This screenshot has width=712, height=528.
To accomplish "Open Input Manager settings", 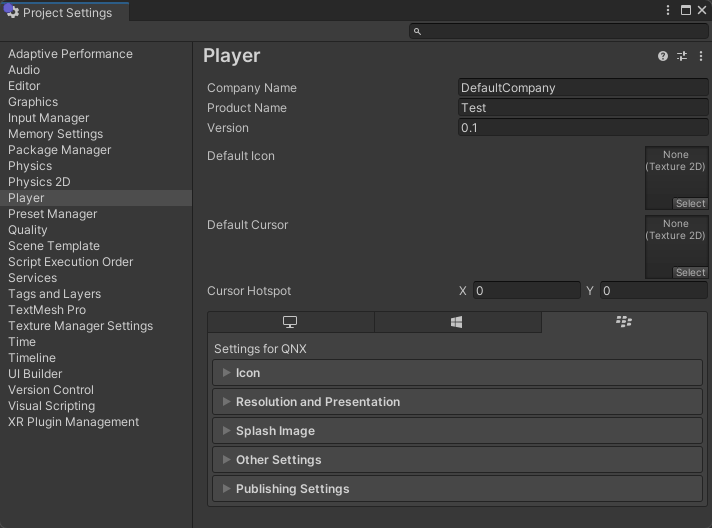I will (x=96, y=118).
